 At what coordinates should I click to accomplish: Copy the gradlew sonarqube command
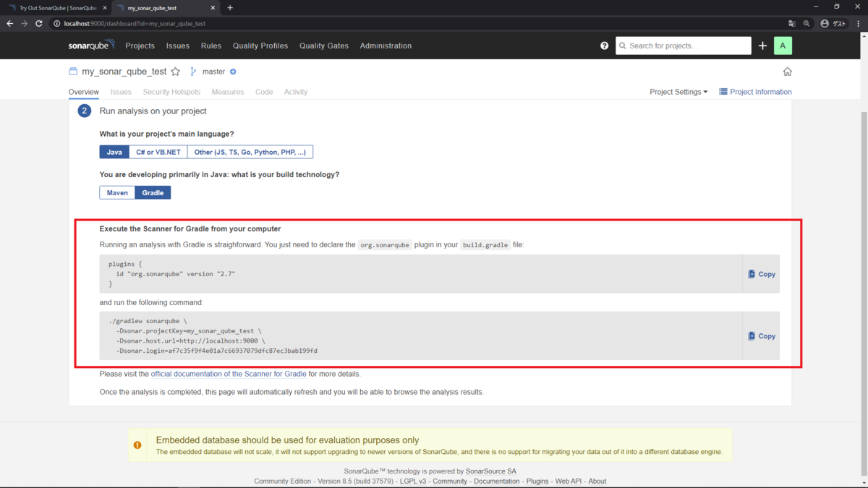(x=761, y=336)
